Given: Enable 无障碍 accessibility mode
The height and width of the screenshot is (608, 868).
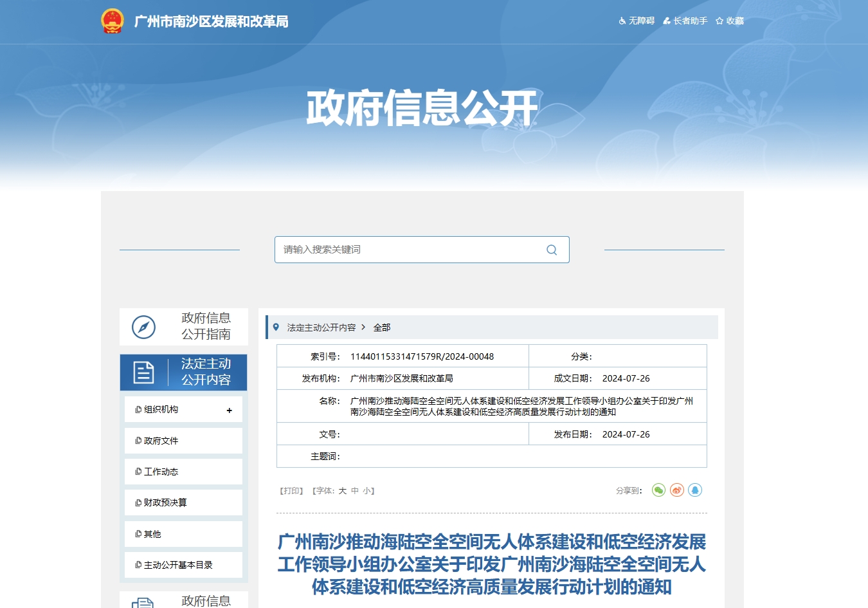Looking at the screenshot, I should pos(637,21).
